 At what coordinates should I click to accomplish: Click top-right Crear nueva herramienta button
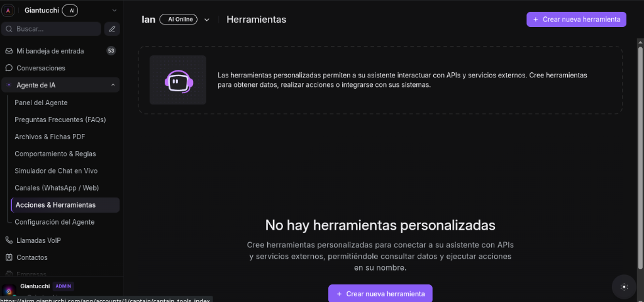point(576,20)
